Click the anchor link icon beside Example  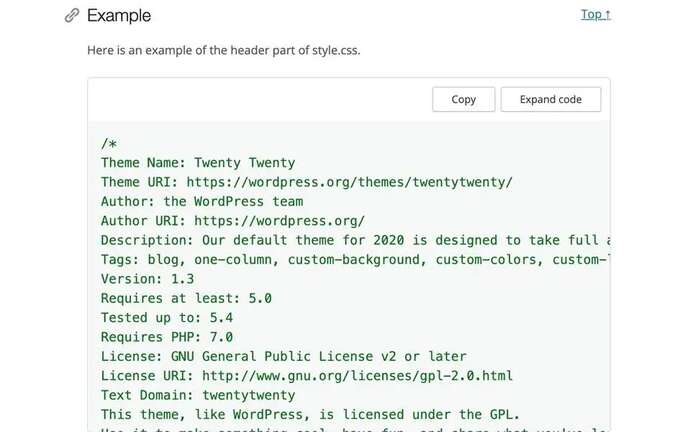(x=72, y=15)
